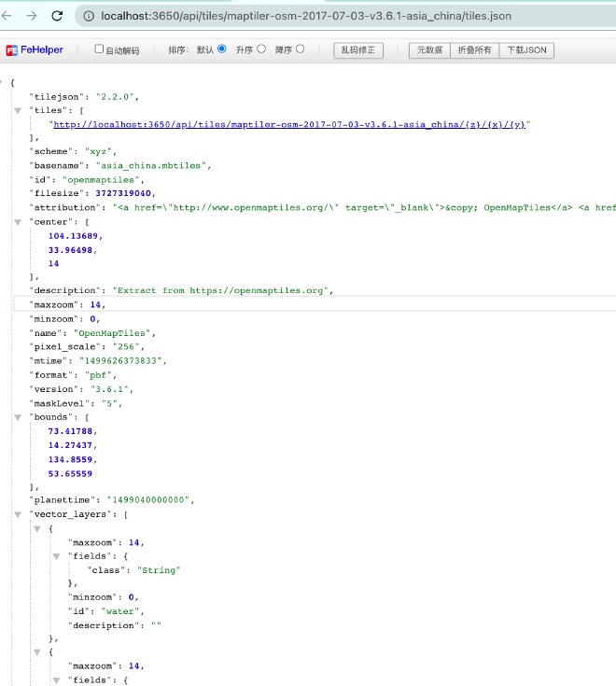Viewport: 616px width, 686px height.
Task: Click the maskLevel value "5"
Action: pos(109,404)
